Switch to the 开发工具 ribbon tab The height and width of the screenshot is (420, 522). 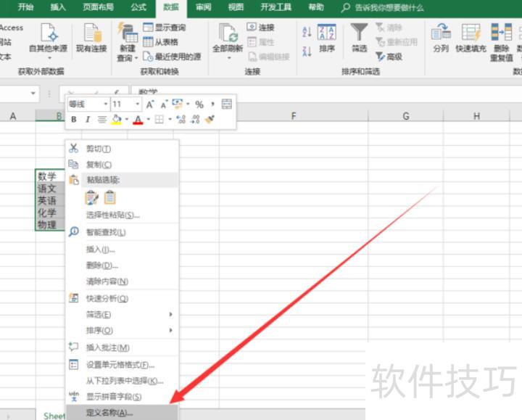276,7
